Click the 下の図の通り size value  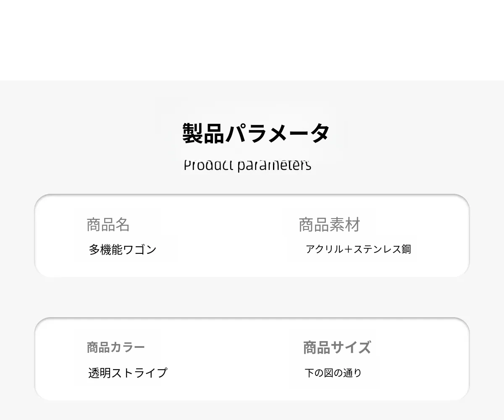pos(333,373)
